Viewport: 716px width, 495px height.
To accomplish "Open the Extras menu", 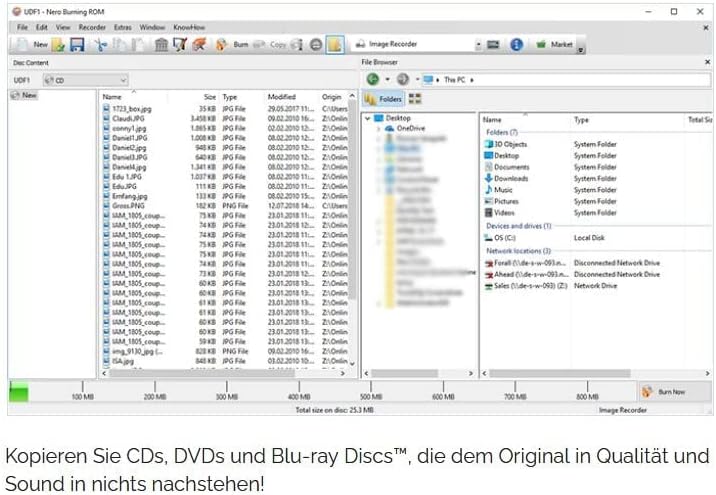I will coord(122,27).
